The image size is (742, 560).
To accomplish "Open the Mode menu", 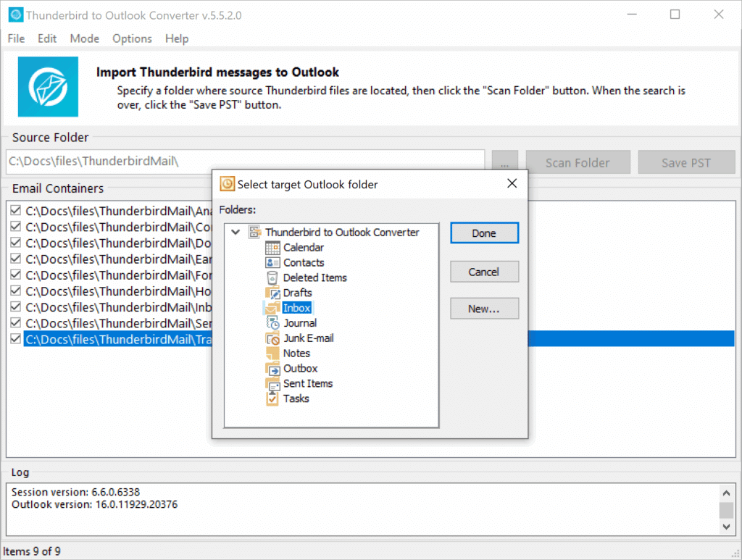I will click(85, 38).
